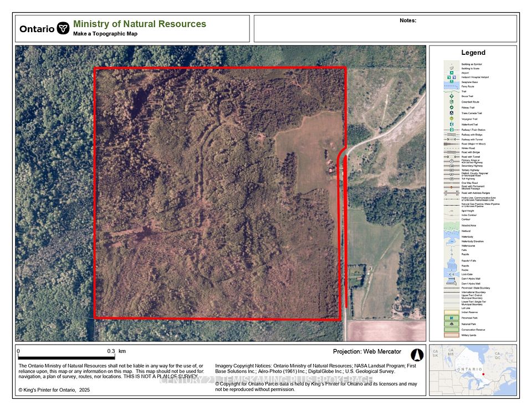Click the Military Lands pink swatch
This screenshot has height=411, width=532.
pyautogui.click(x=452, y=335)
